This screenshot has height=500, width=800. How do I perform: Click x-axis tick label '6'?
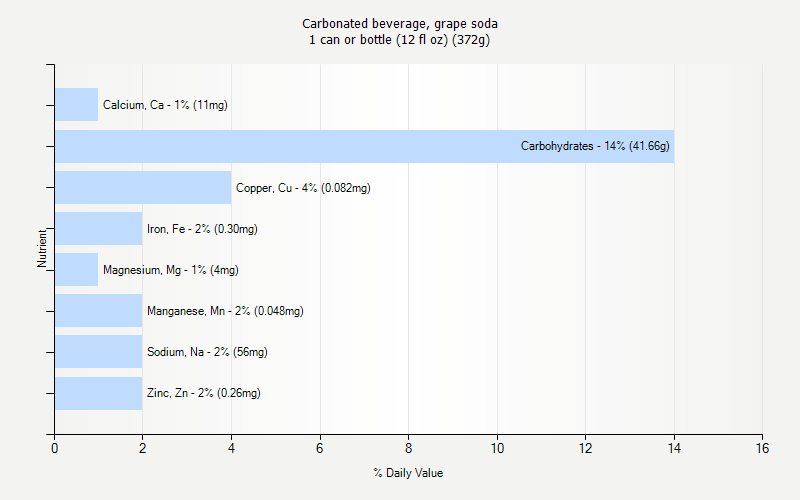click(x=320, y=448)
